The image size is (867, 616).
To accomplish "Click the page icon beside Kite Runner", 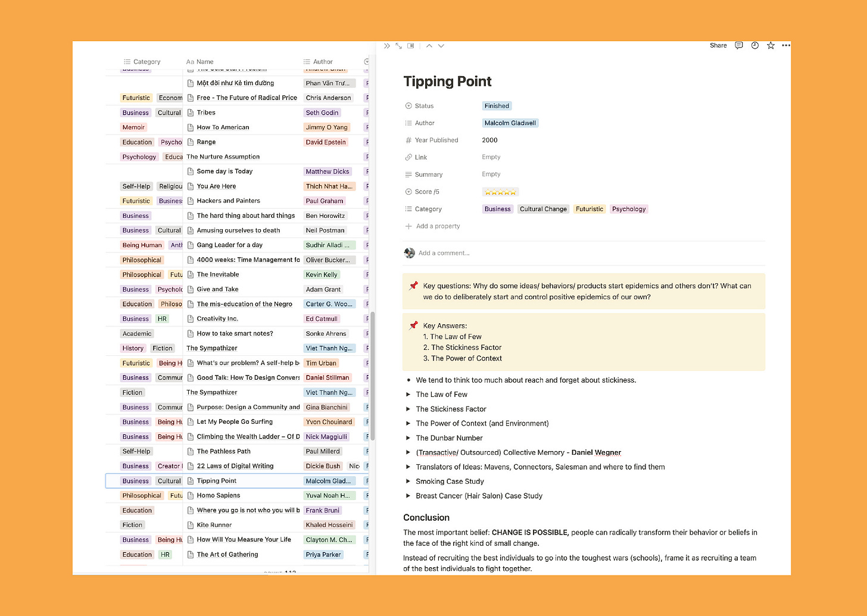I will coord(191,525).
